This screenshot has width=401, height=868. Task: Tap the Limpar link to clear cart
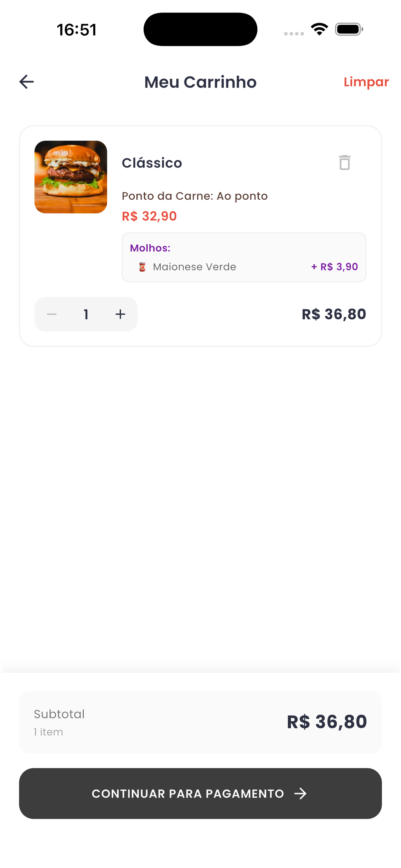[x=366, y=82]
